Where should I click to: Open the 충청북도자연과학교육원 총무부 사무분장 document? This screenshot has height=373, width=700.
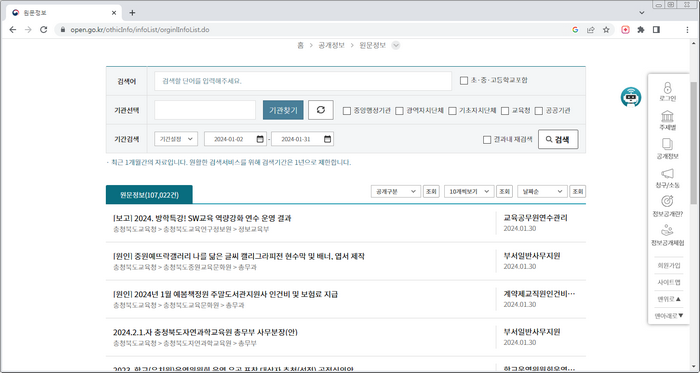[205, 332]
